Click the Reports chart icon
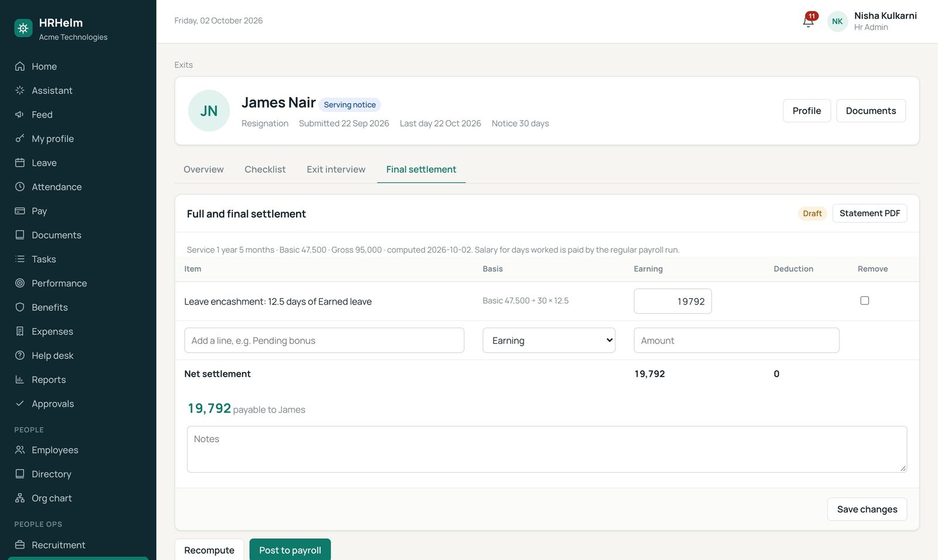Viewport: 938px width, 560px height. (x=20, y=379)
